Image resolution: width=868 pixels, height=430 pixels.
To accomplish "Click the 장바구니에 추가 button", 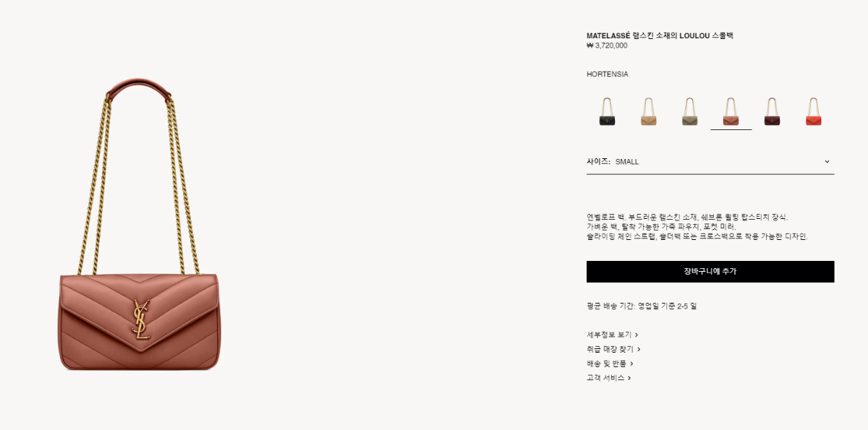I will pyautogui.click(x=710, y=272).
